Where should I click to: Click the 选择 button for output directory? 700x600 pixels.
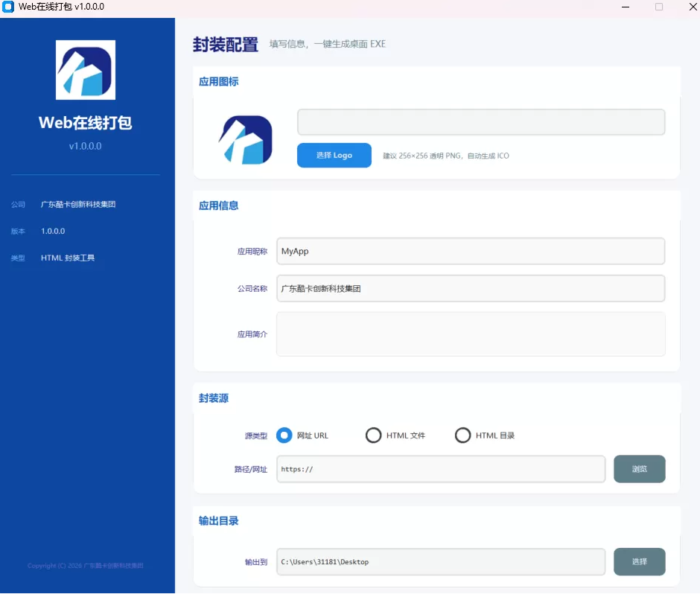639,561
